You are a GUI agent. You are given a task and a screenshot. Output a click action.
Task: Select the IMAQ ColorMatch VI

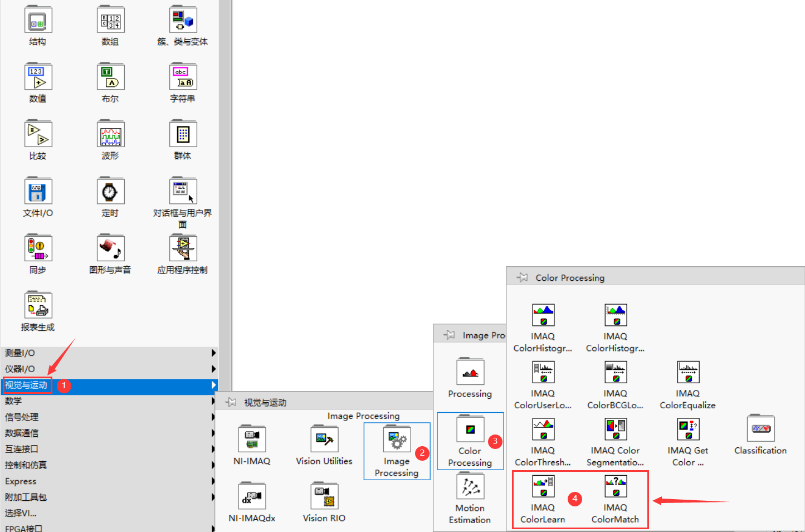click(x=615, y=486)
